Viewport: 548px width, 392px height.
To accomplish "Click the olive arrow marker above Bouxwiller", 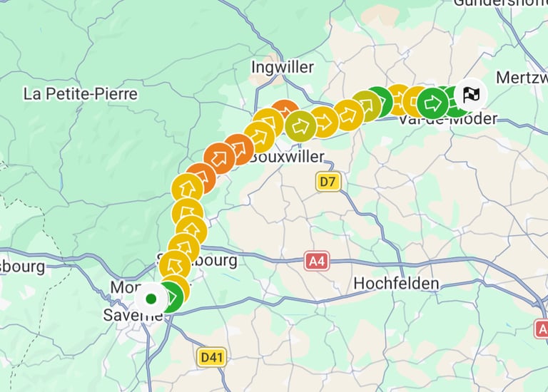I will click(x=300, y=126).
